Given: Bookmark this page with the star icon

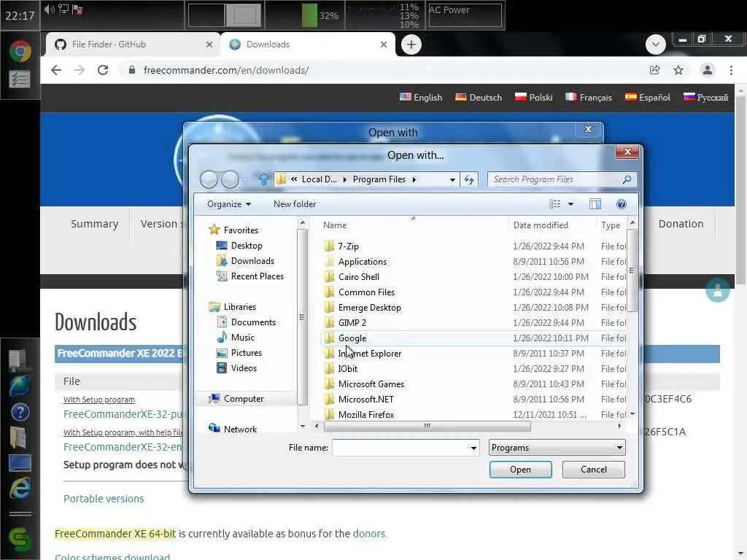Looking at the screenshot, I should 678,71.
